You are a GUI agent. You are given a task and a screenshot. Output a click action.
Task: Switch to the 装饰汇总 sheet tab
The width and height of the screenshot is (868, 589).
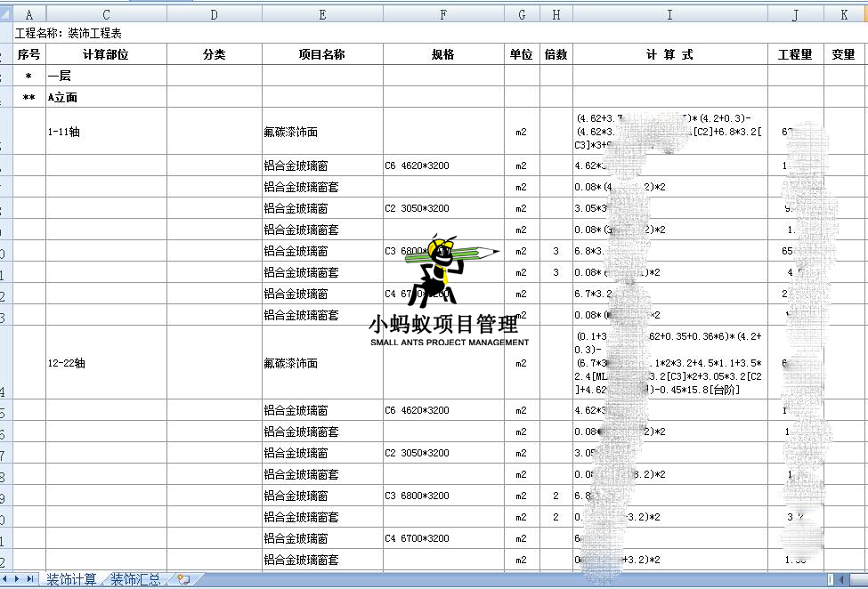point(135,579)
